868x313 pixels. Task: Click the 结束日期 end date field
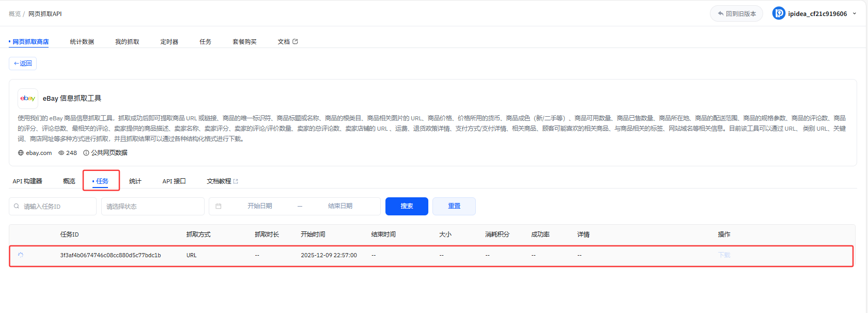point(340,206)
